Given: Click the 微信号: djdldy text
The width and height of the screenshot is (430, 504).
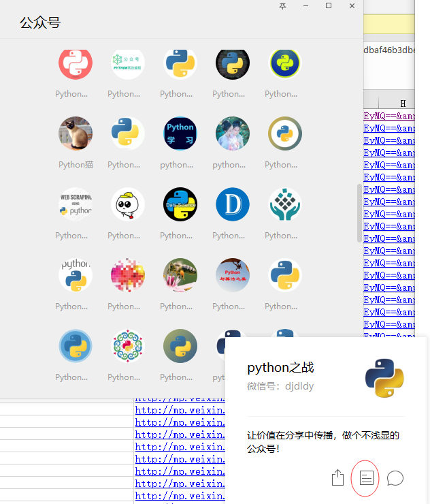Looking at the screenshot, I should 280,386.
